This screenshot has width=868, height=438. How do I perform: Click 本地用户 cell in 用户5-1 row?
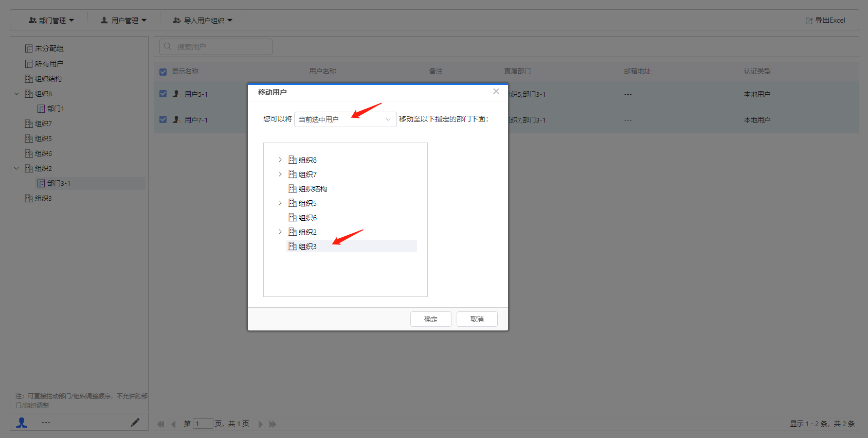coord(757,94)
